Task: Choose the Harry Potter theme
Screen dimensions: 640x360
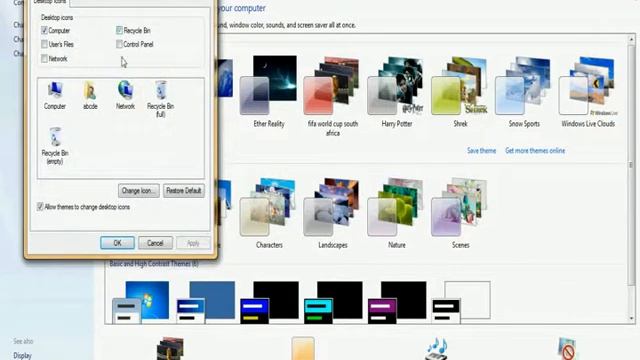Action: click(x=396, y=91)
